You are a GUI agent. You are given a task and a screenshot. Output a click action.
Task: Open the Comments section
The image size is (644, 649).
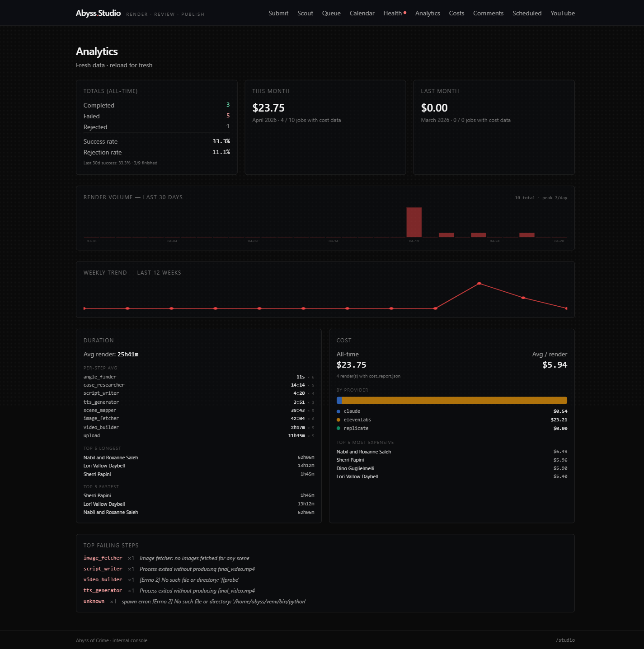[x=488, y=13]
